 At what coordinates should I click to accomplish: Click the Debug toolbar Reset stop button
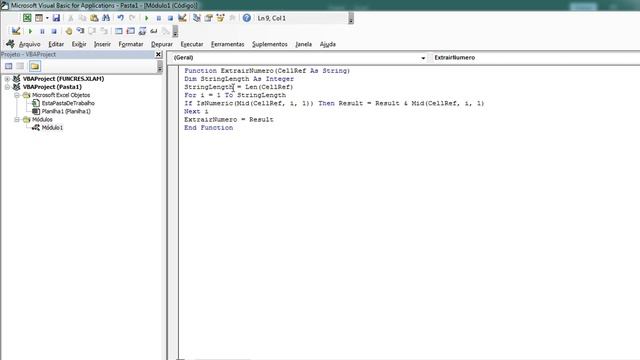53,31
